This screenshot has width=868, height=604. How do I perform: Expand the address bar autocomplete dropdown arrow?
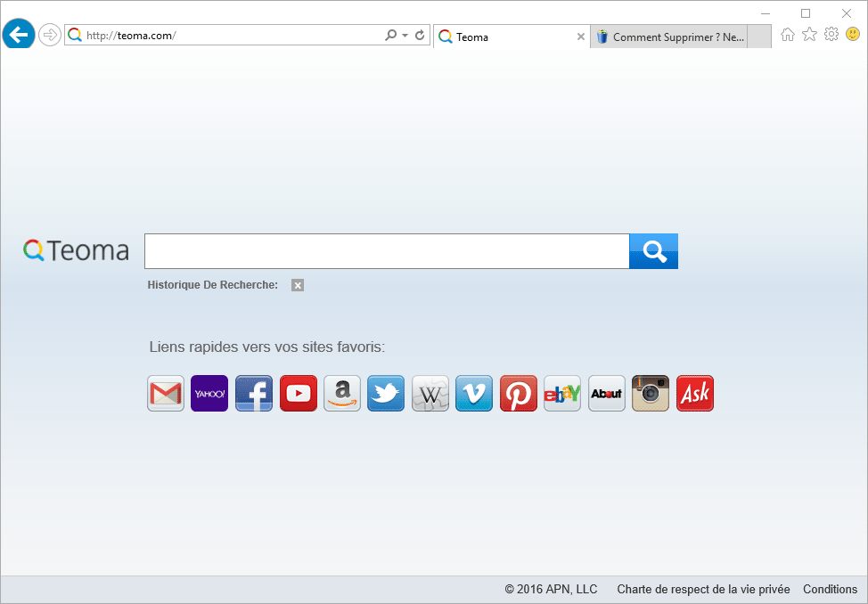point(405,36)
